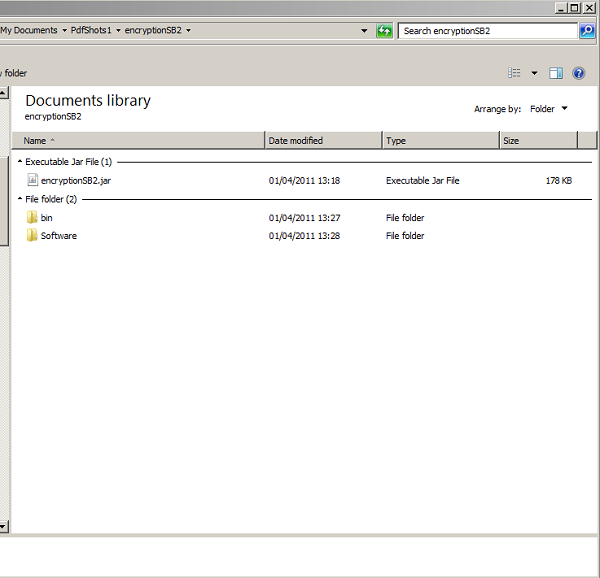Sort by the Date modified column header
The width and height of the screenshot is (600, 578).
(x=323, y=140)
